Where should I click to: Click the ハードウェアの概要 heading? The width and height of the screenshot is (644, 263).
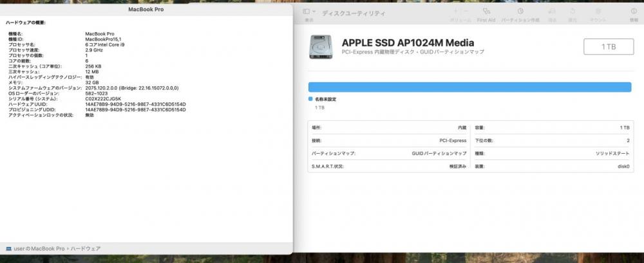pos(26,23)
